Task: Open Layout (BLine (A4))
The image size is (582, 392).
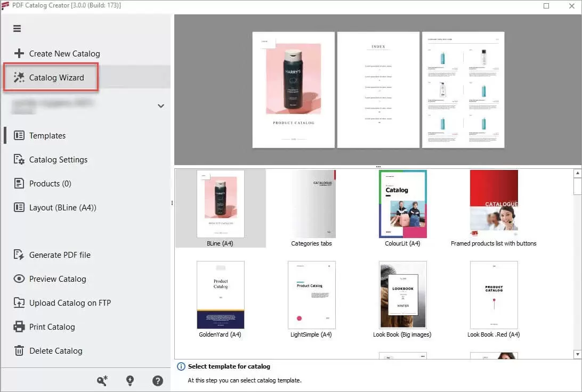Action: point(62,207)
